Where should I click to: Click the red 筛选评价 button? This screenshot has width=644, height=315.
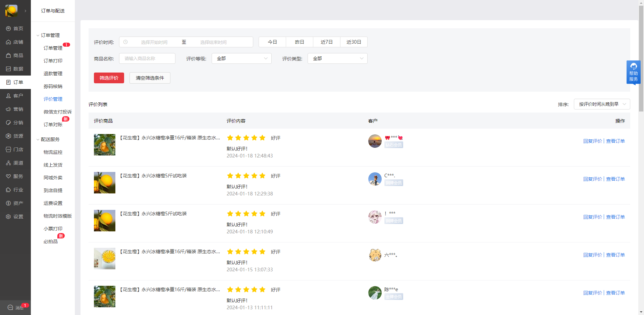pos(109,78)
